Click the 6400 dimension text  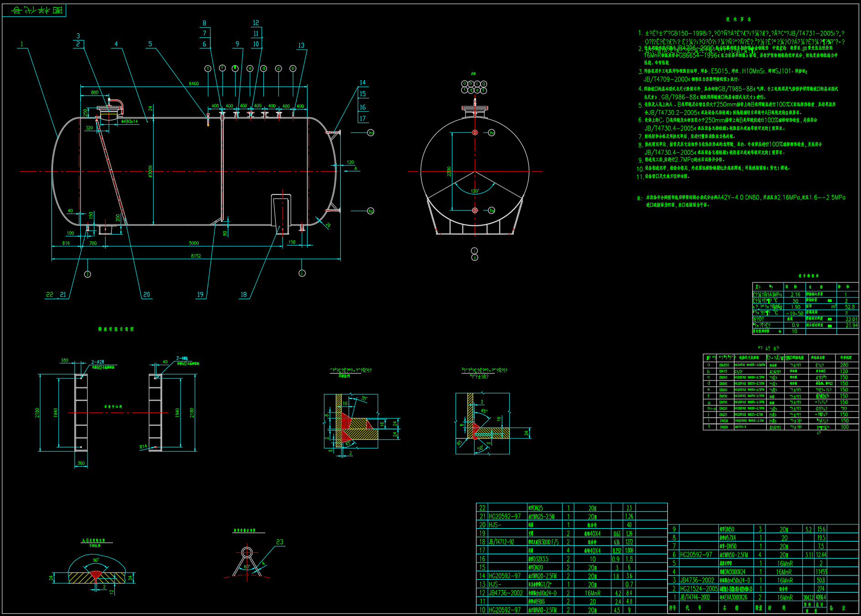194,83
